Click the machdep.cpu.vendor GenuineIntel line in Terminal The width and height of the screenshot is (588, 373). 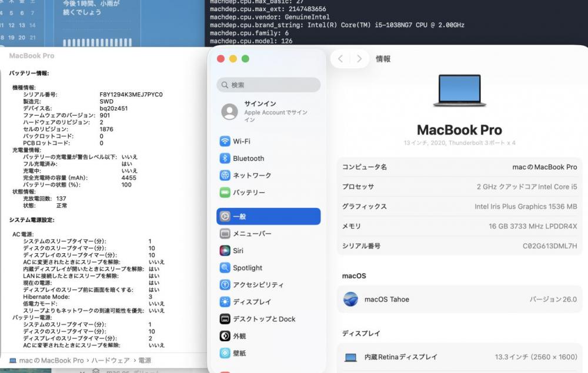[x=270, y=17]
